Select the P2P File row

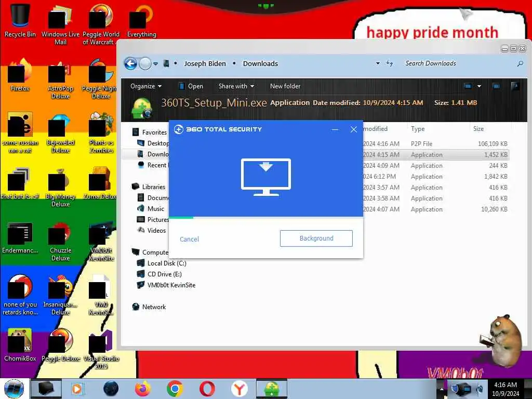point(436,144)
